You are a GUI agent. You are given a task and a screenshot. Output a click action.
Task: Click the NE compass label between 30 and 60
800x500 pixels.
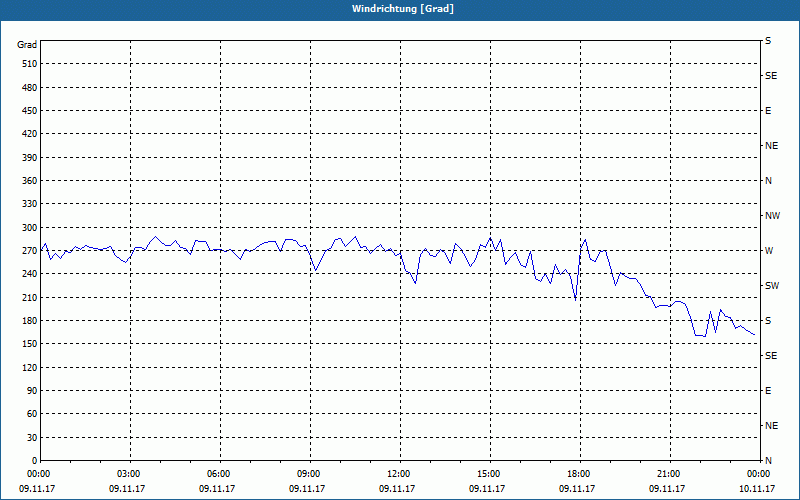[x=771, y=426]
